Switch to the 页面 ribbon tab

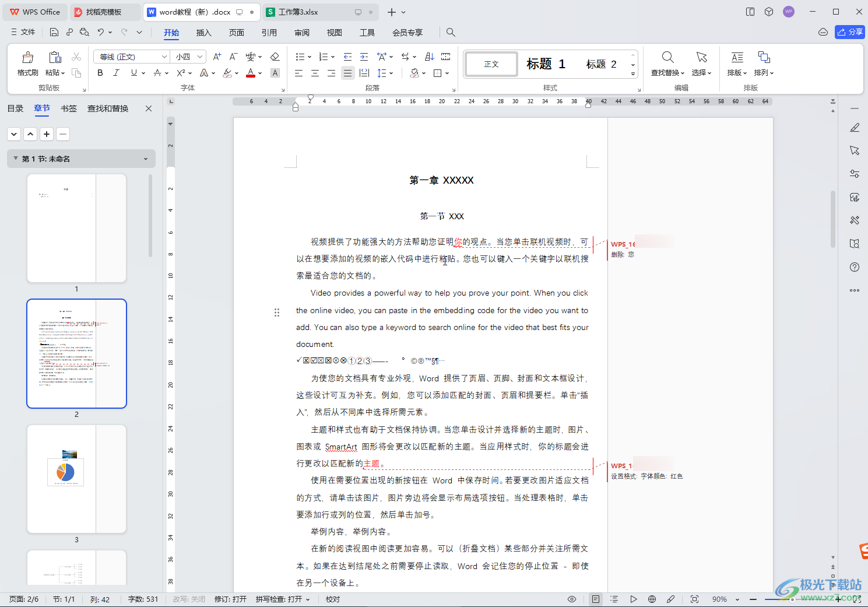pyautogui.click(x=236, y=33)
